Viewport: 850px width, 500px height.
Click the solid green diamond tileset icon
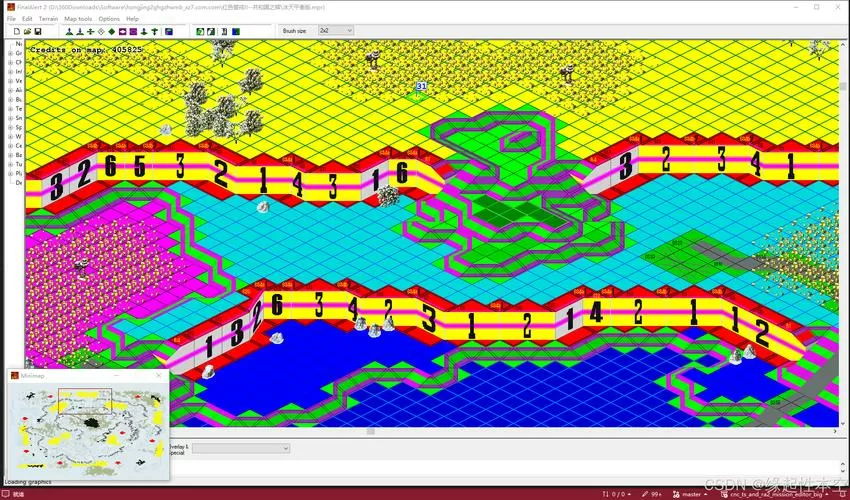(x=112, y=31)
